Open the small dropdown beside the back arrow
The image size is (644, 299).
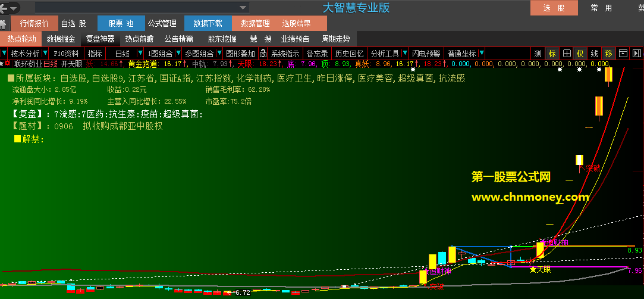tap(14, 8)
